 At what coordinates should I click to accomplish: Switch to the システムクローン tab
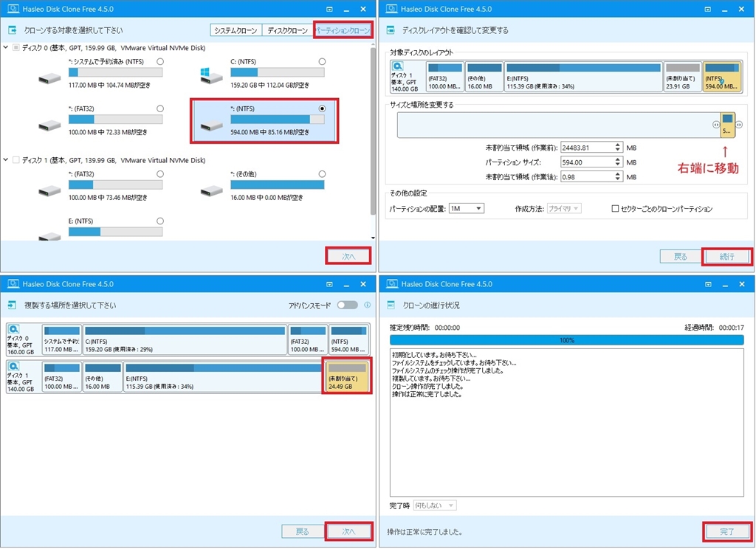[x=236, y=30]
